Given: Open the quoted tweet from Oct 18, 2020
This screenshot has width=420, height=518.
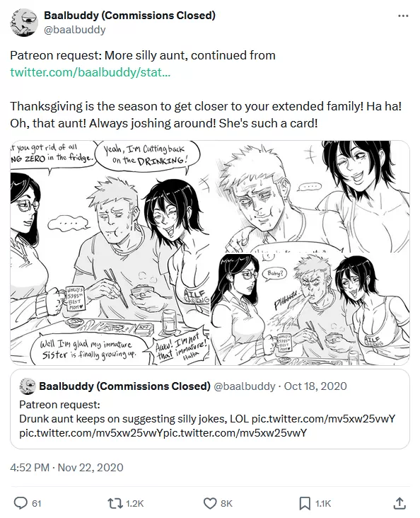Looking at the screenshot, I should (210, 409).
